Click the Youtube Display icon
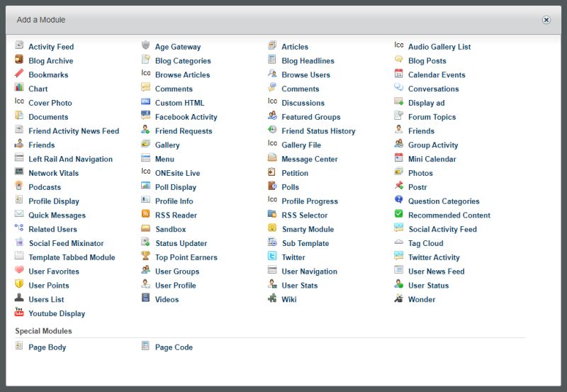567x392 pixels. (x=19, y=312)
